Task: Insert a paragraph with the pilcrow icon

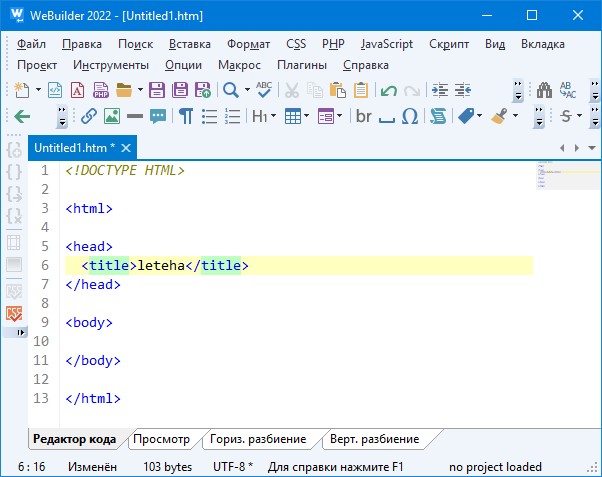Action: click(186, 116)
